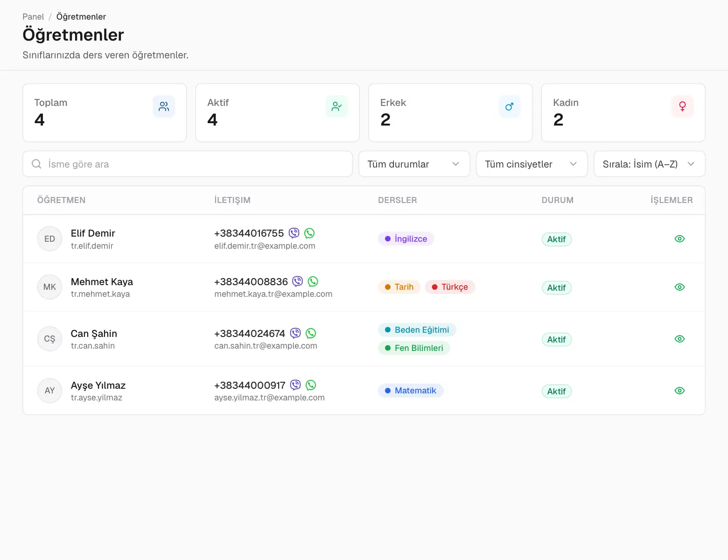The height and width of the screenshot is (560, 728).
Task: Click Can Şahin's Aktif status badge
Action: (x=557, y=340)
